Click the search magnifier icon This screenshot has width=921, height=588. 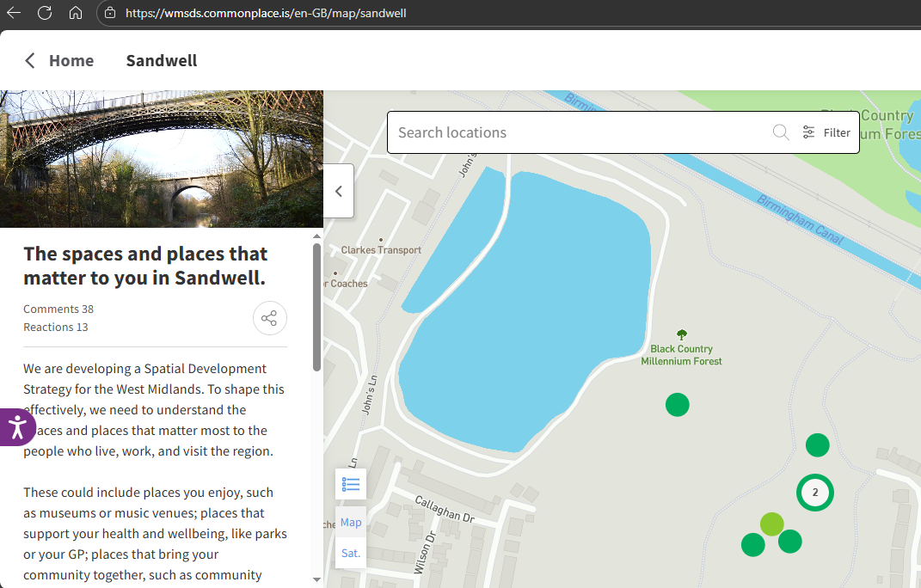click(x=780, y=132)
